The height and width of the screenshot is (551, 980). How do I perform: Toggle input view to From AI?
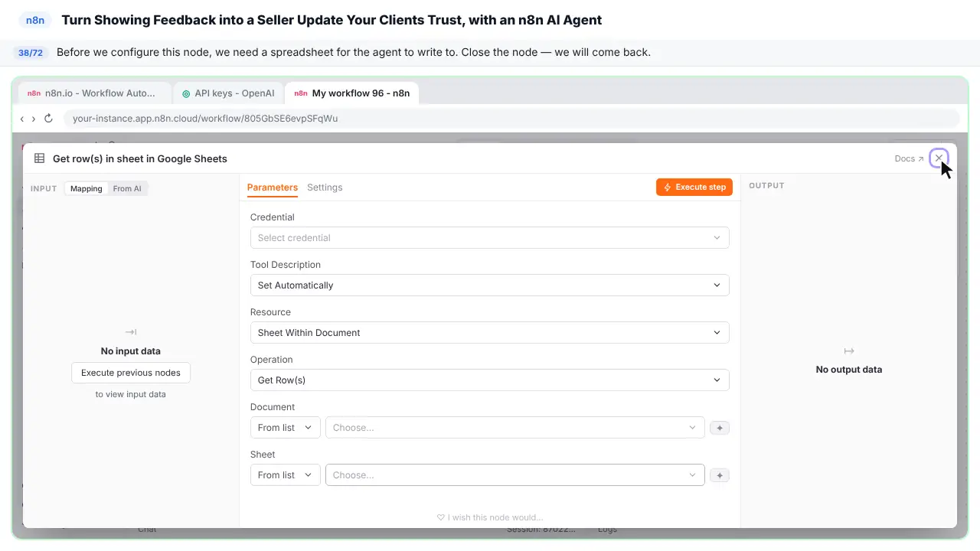127,188
